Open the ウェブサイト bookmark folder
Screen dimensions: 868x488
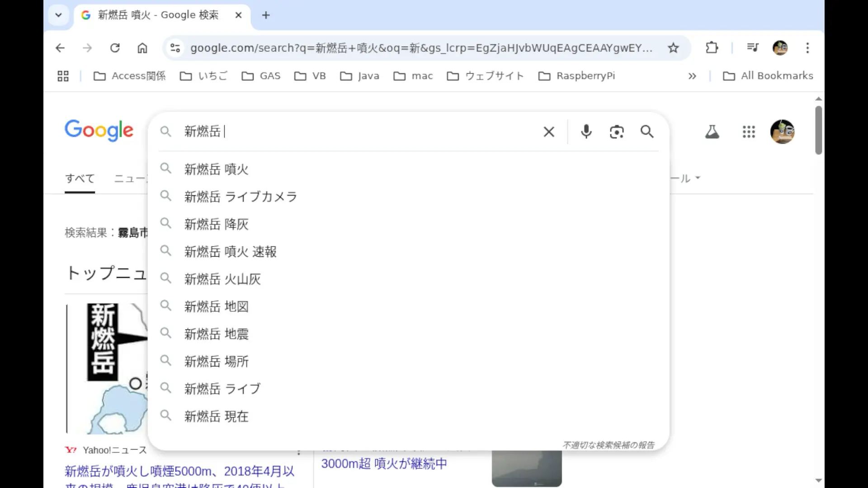coord(485,76)
